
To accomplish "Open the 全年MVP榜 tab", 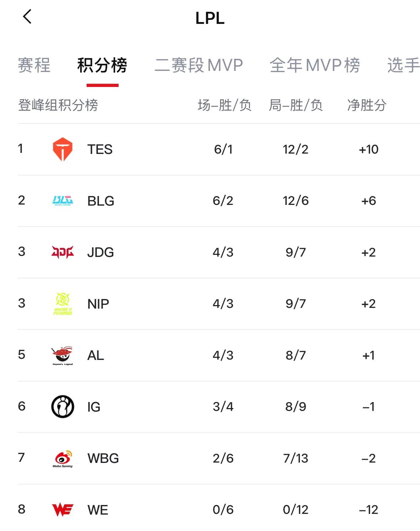I will (315, 66).
